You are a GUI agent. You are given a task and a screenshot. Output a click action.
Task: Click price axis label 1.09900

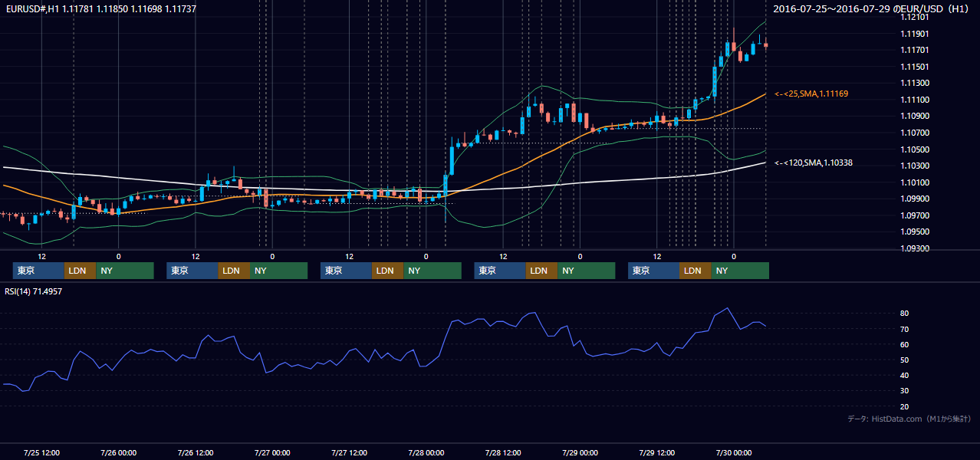tap(915, 199)
